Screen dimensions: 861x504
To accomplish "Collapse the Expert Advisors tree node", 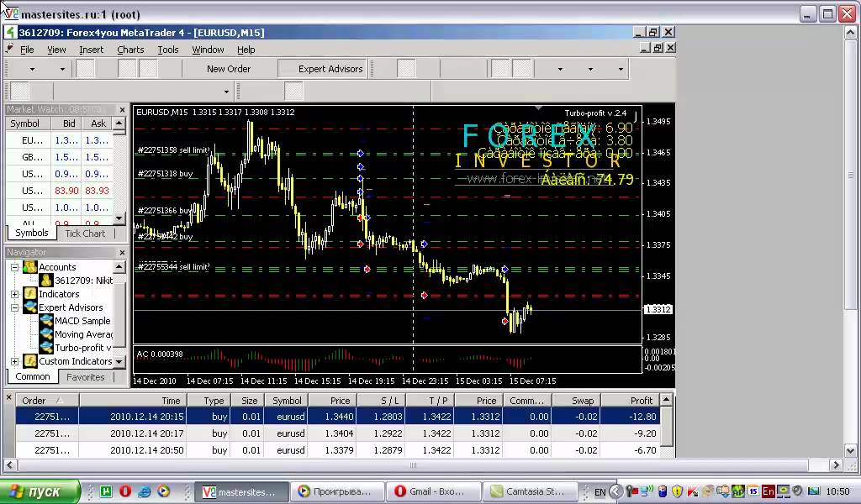I will [x=15, y=307].
